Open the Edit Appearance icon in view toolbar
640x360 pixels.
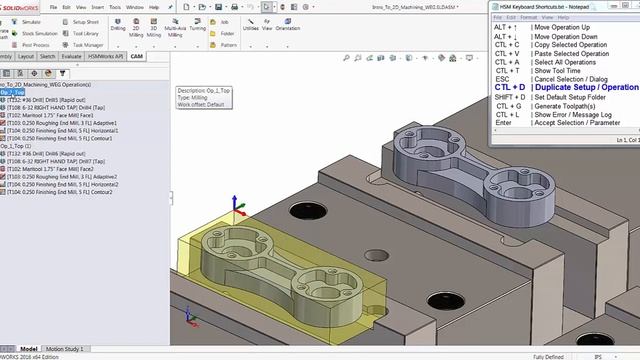pyautogui.click(x=441, y=58)
